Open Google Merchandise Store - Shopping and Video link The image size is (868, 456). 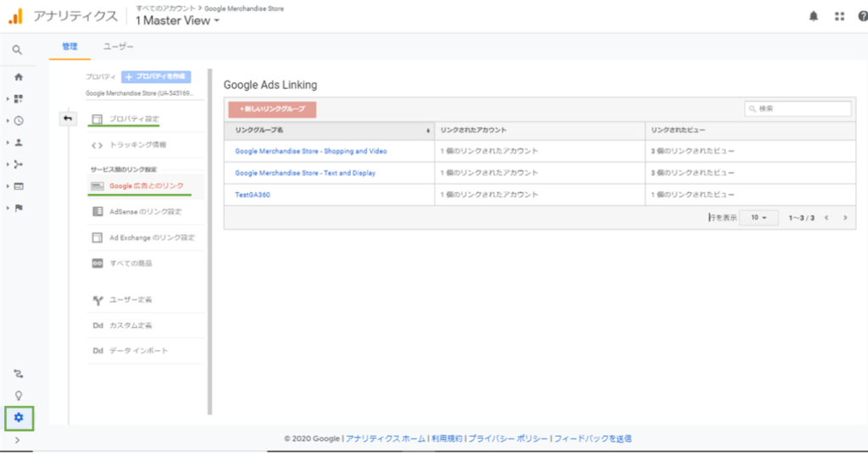311,151
